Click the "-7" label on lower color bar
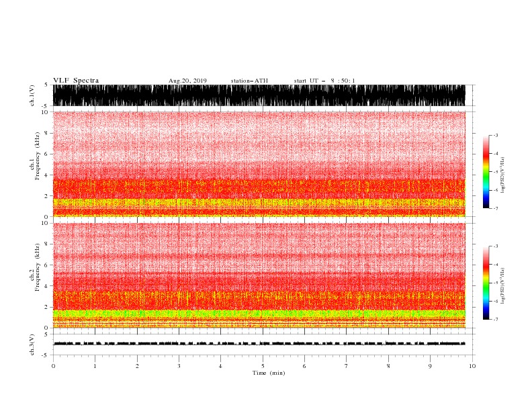 click(x=495, y=320)
